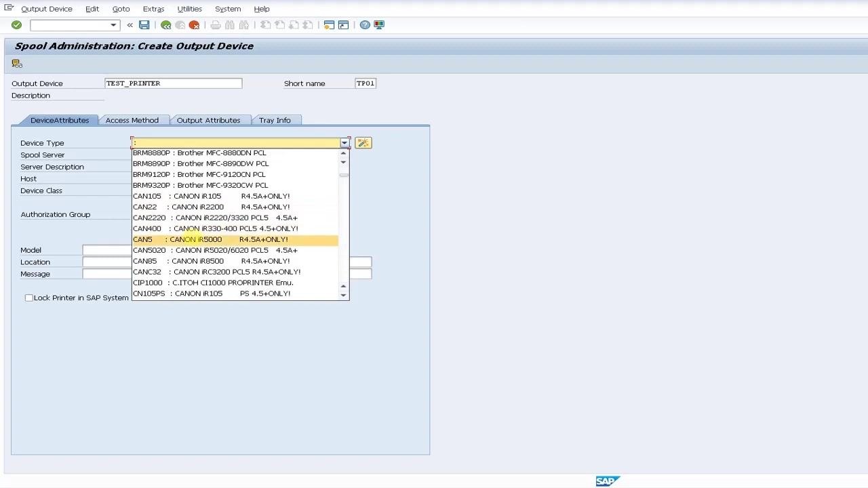This screenshot has height=488, width=868.
Task: Click device list scrollbar bottom down arrow
Action: (x=343, y=295)
